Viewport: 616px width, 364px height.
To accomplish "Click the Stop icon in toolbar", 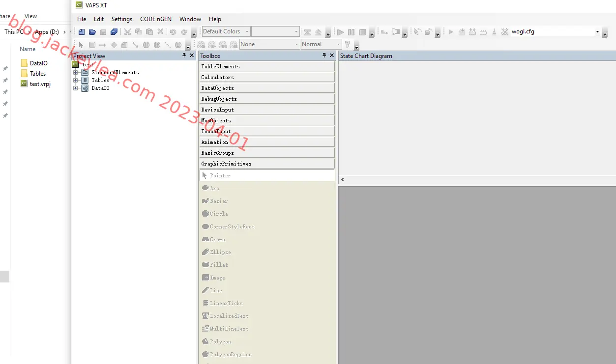I will 362,32.
